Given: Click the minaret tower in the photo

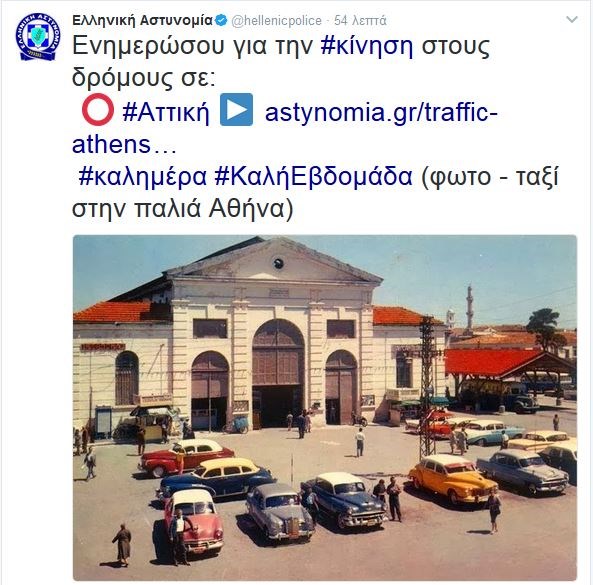Looking at the screenshot, I should [469, 307].
